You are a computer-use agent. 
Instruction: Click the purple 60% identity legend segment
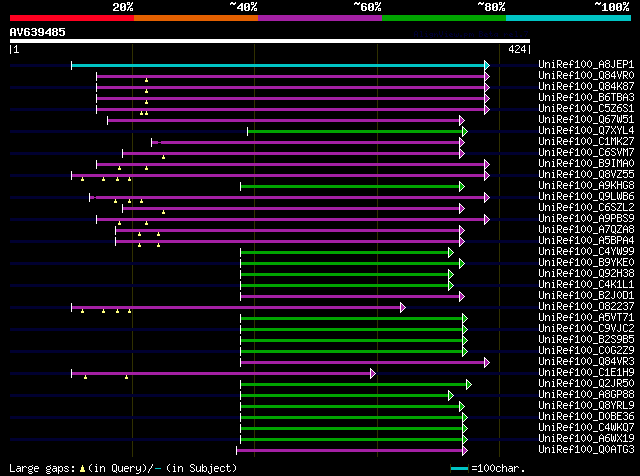point(320,18)
